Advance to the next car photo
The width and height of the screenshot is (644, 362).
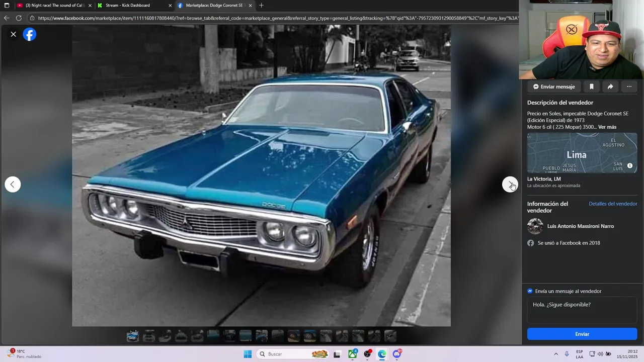pos(510,185)
